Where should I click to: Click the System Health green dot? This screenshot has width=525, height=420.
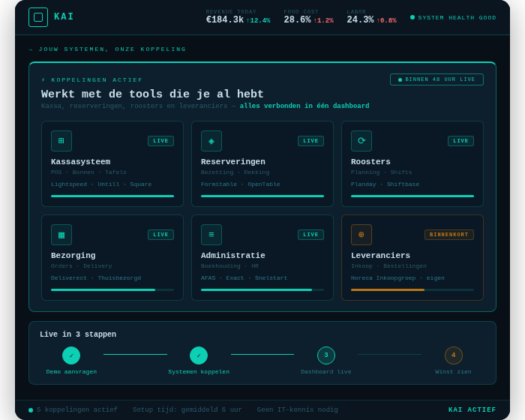(x=412, y=17)
